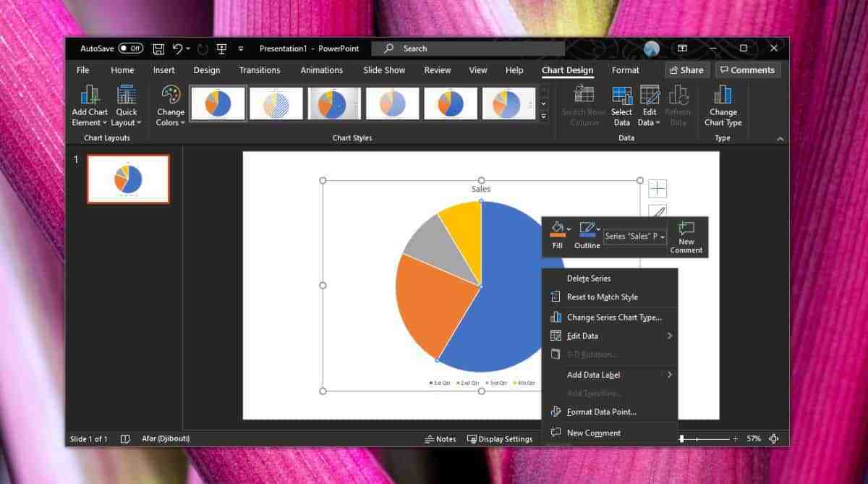
Task: Select slide 1 thumbnail in the pane
Action: 128,178
